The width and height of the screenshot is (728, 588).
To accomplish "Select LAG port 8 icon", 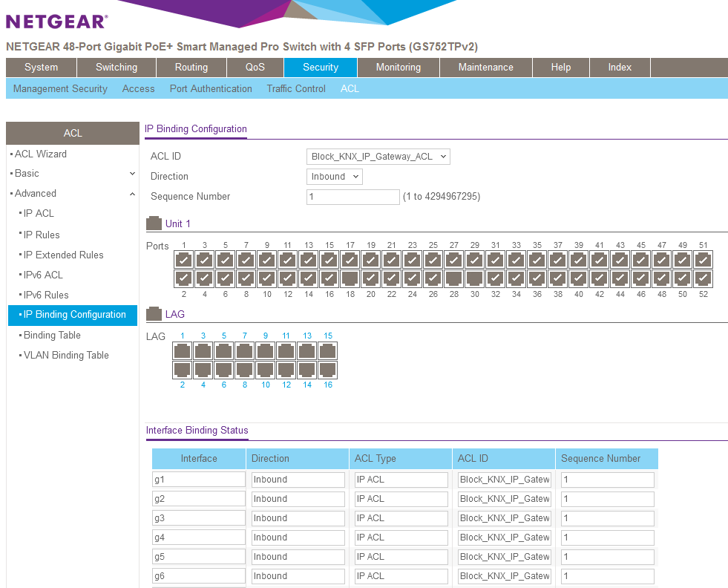I will (244, 370).
